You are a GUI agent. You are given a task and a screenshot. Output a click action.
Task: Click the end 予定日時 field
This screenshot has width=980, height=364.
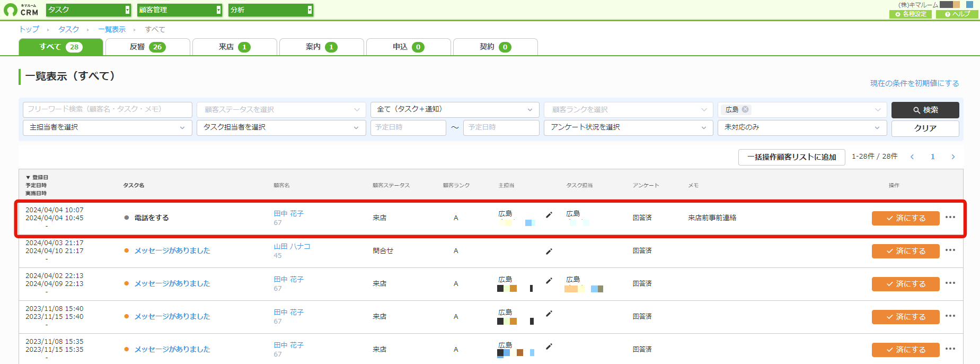[x=501, y=128]
